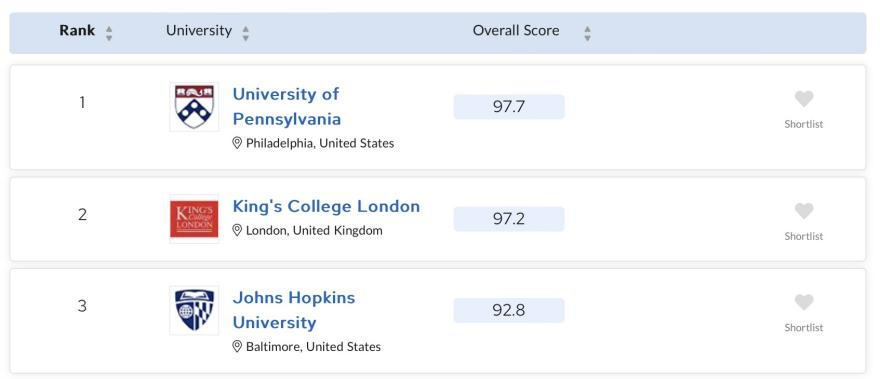Sort list using University column arrows
The width and height of the screenshot is (880, 379).
pos(246,33)
